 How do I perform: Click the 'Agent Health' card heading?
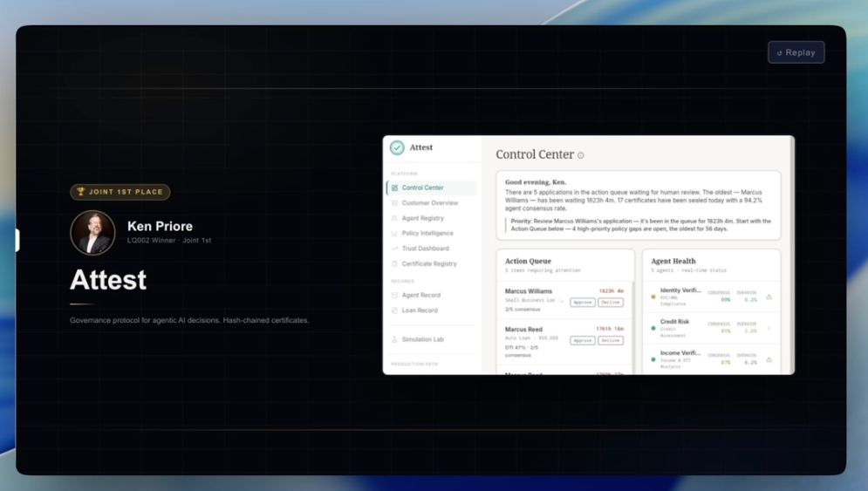[673, 262]
